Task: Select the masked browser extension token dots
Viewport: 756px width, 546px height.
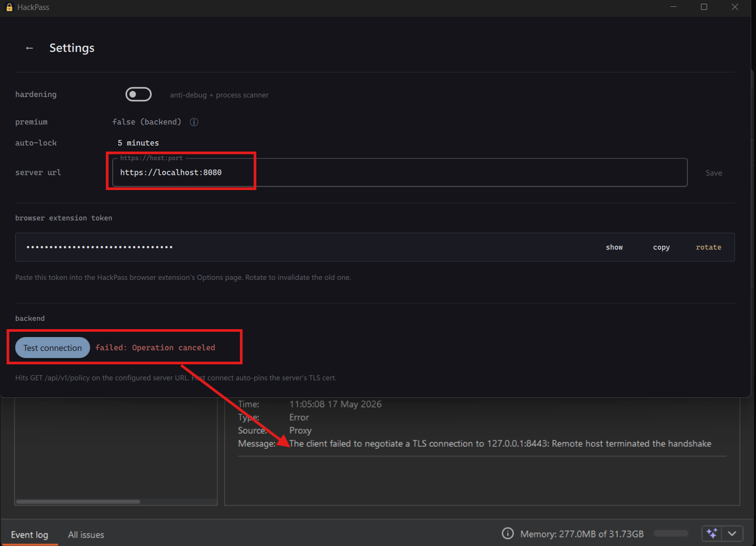Action: pos(100,247)
